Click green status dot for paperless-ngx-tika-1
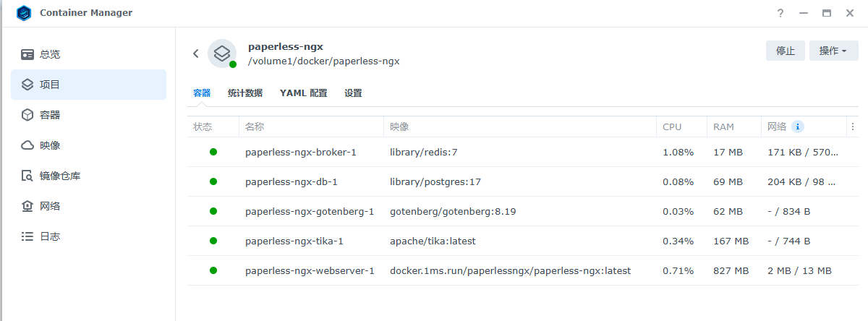This screenshot has width=868, height=321. click(x=213, y=241)
